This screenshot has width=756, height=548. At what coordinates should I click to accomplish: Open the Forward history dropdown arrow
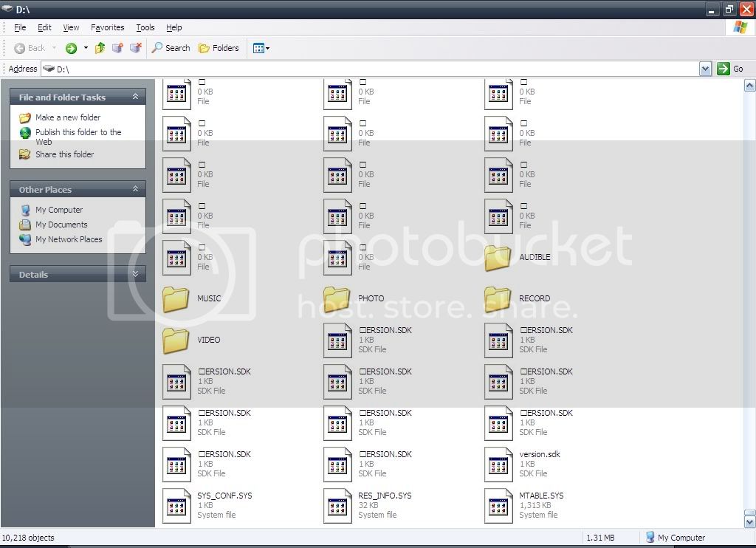point(86,48)
